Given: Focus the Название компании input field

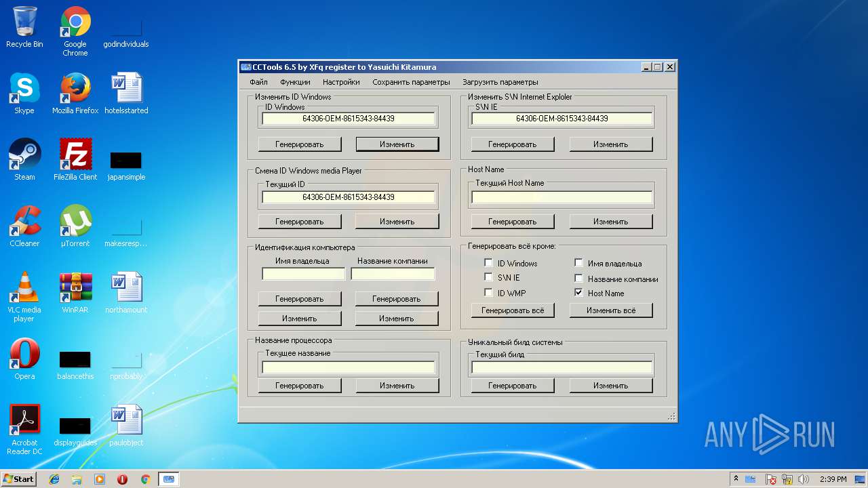Looking at the screenshot, I should 393,274.
